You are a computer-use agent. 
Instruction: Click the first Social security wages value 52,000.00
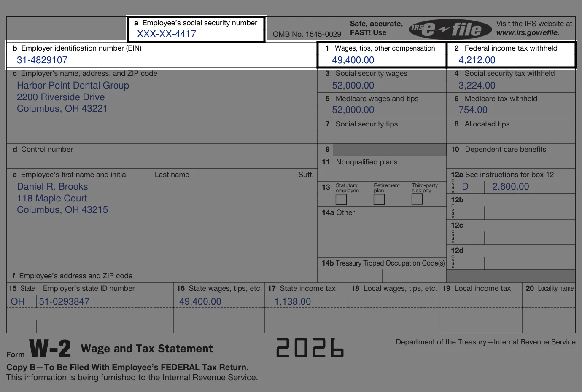pyautogui.click(x=353, y=86)
